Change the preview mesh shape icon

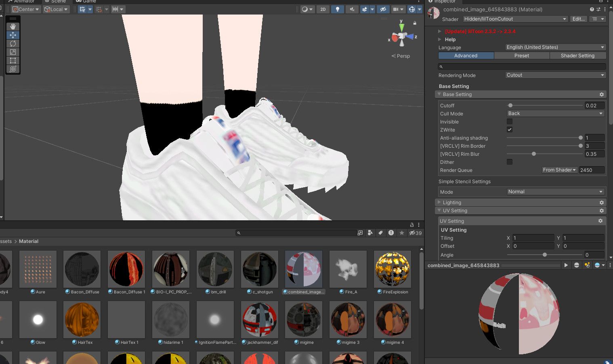tap(577, 265)
